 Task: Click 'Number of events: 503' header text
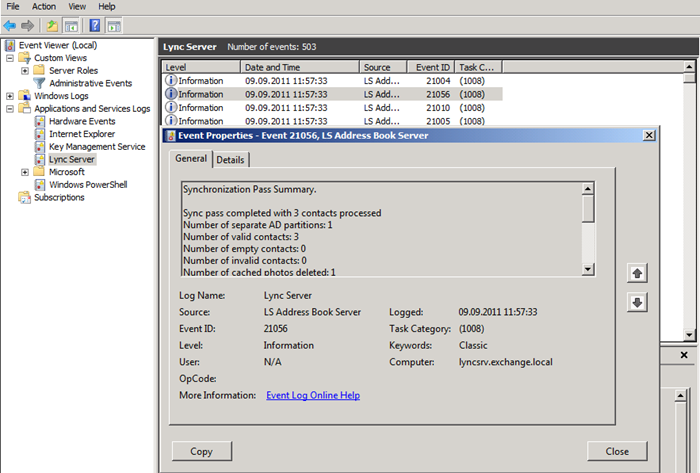tap(271, 47)
